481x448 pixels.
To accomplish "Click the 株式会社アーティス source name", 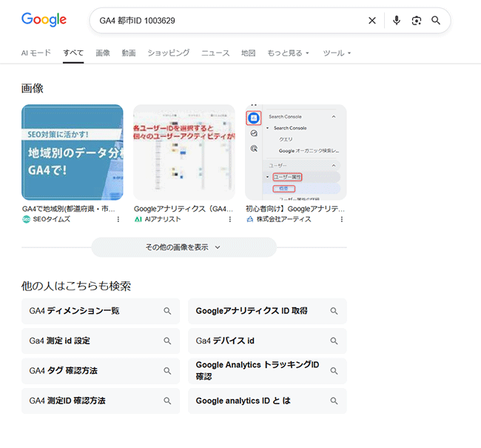I will pos(283,219).
